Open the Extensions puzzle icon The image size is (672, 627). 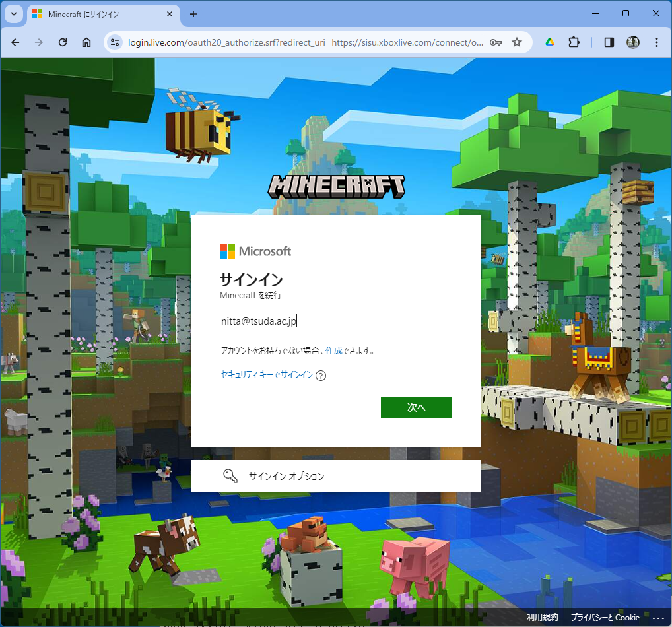click(x=574, y=42)
